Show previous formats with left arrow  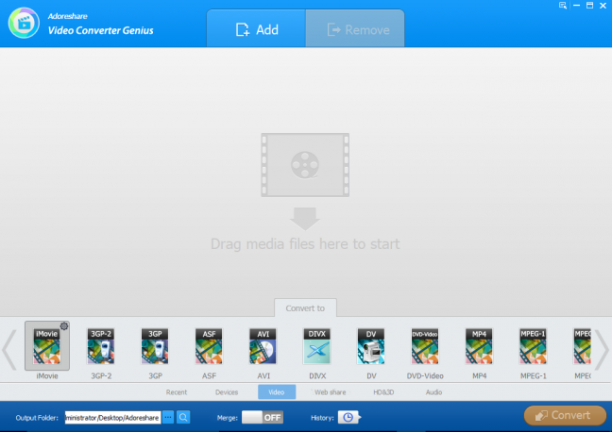tap(9, 350)
